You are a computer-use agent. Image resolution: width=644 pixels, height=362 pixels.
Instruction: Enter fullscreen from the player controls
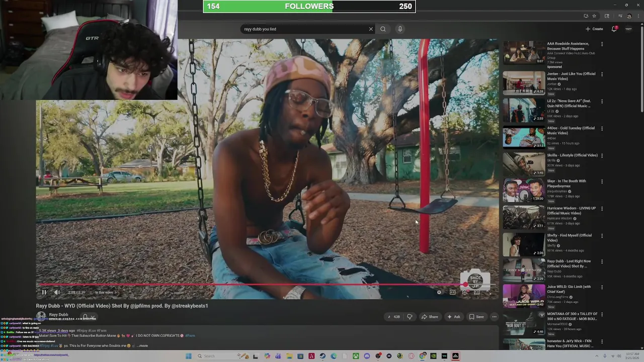[489, 292]
